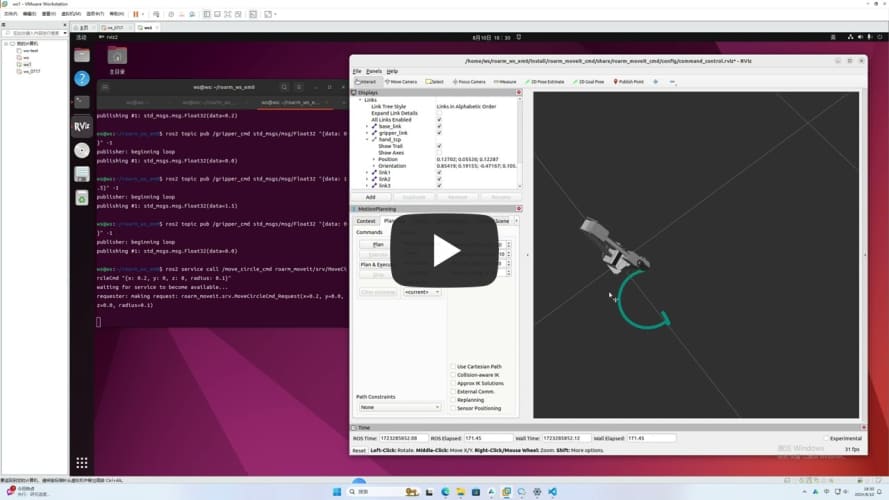889x500 pixels.
Task: Click the plus add-tool icon in RViz toolbar
Action: (655, 82)
